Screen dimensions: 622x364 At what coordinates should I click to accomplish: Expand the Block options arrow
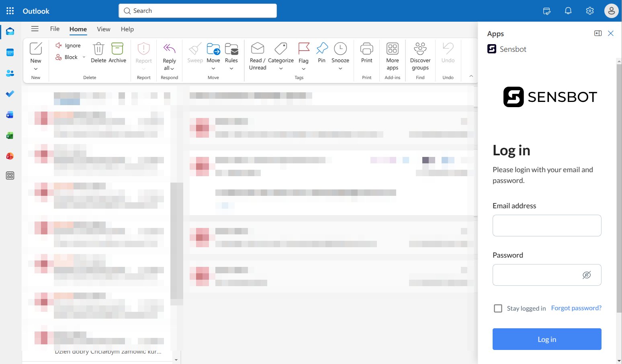pyautogui.click(x=84, y=57)
